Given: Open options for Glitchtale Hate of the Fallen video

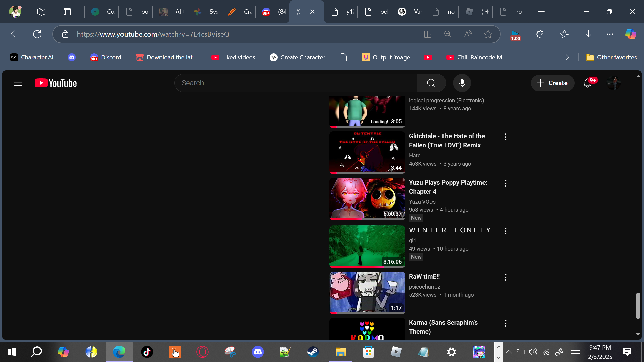Looking at the screenshot, I should (x=506, y=137).
